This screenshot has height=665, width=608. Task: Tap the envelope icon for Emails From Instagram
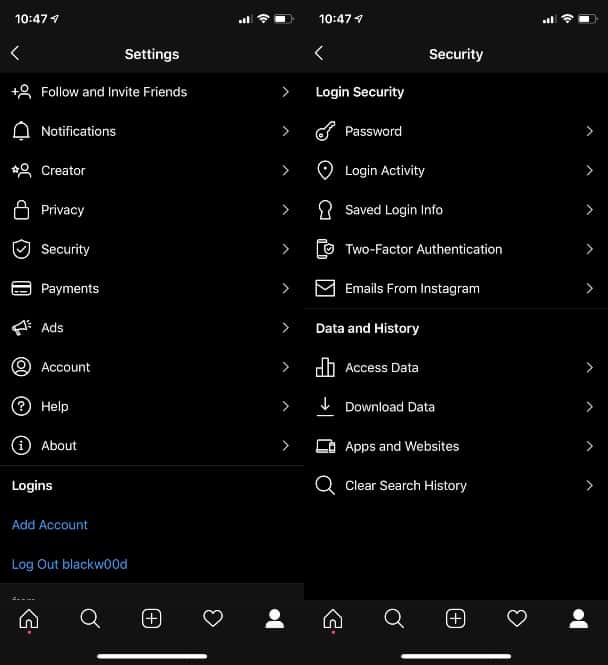[324, 288]
